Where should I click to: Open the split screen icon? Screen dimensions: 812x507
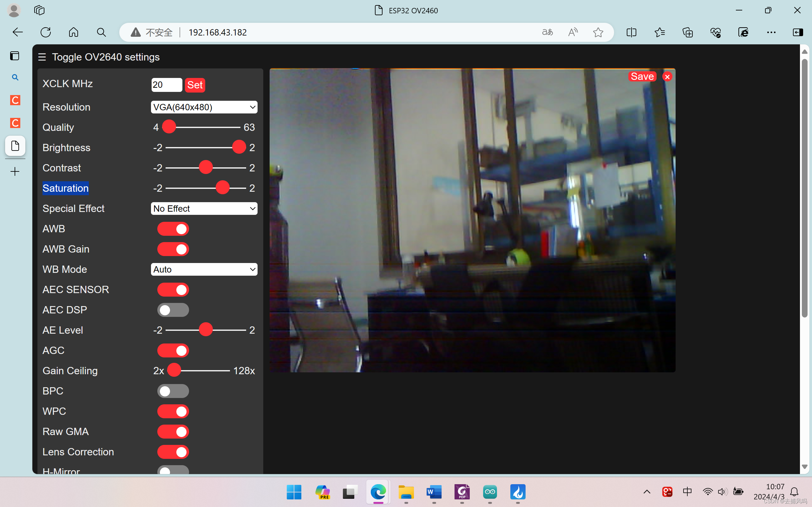pos(631,32)
